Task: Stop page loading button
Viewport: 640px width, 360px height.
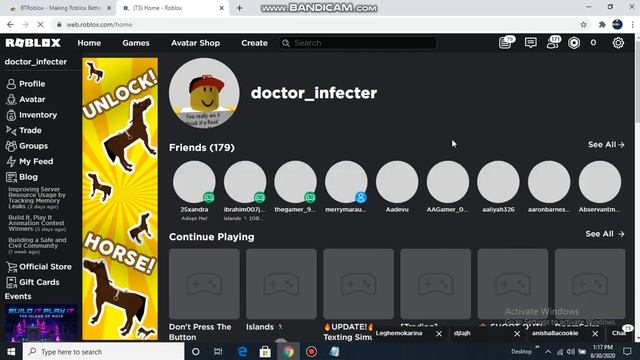Action: pyautogui.click(x=40, y=24)
